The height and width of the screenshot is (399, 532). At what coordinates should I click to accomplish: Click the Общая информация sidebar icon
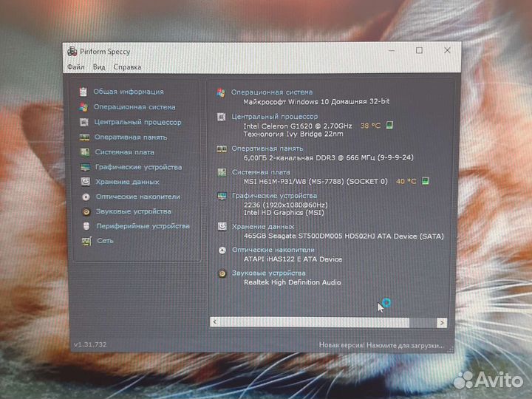click(x=83, y=92)
